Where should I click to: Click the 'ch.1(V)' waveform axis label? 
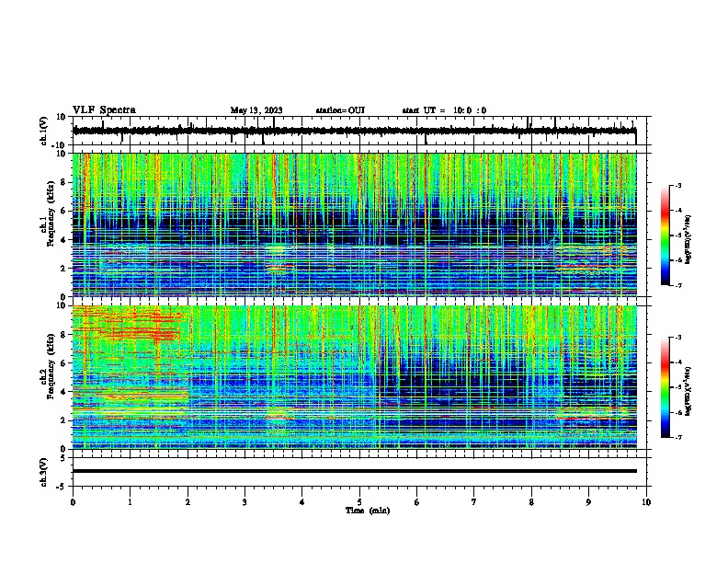[x=44, y=131]
